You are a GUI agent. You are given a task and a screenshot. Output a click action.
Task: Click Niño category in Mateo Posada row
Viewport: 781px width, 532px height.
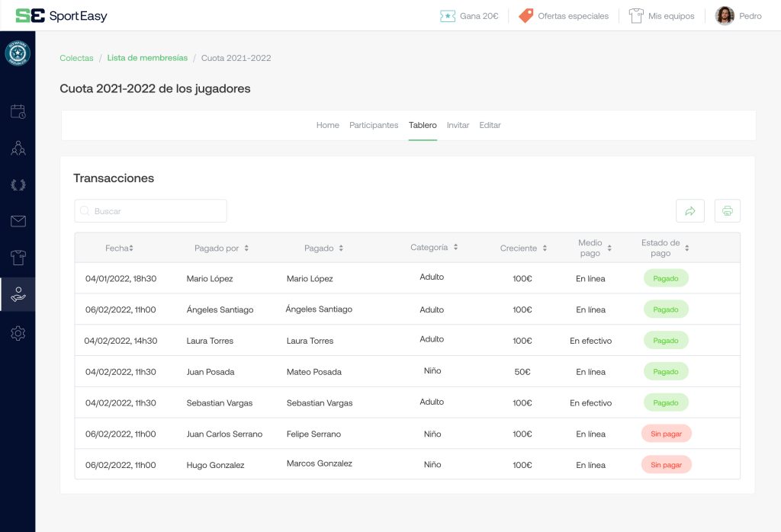pyautogui.click(x=432, y=370)
